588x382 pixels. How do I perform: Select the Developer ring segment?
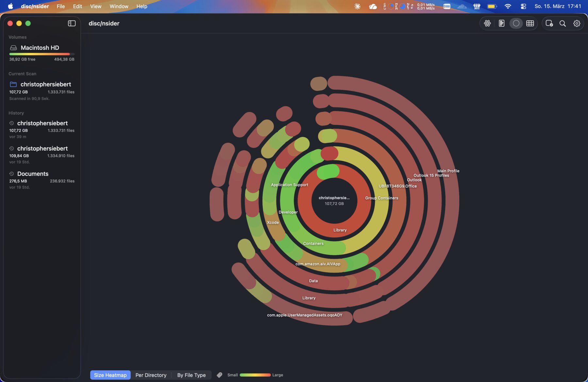(288, 212)
